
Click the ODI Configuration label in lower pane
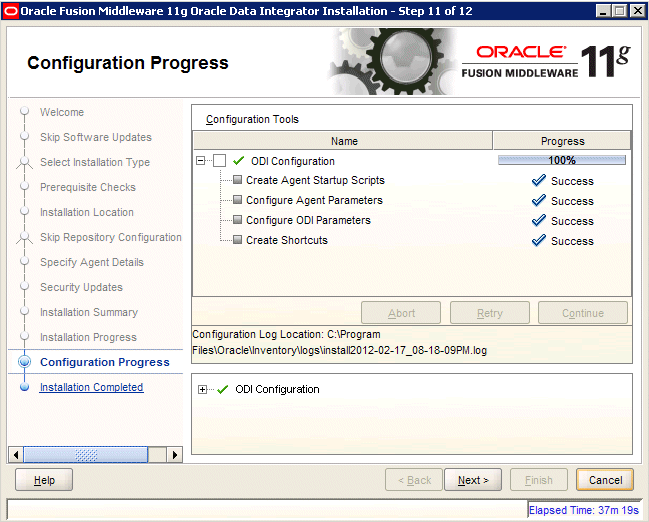coord(277,389)
